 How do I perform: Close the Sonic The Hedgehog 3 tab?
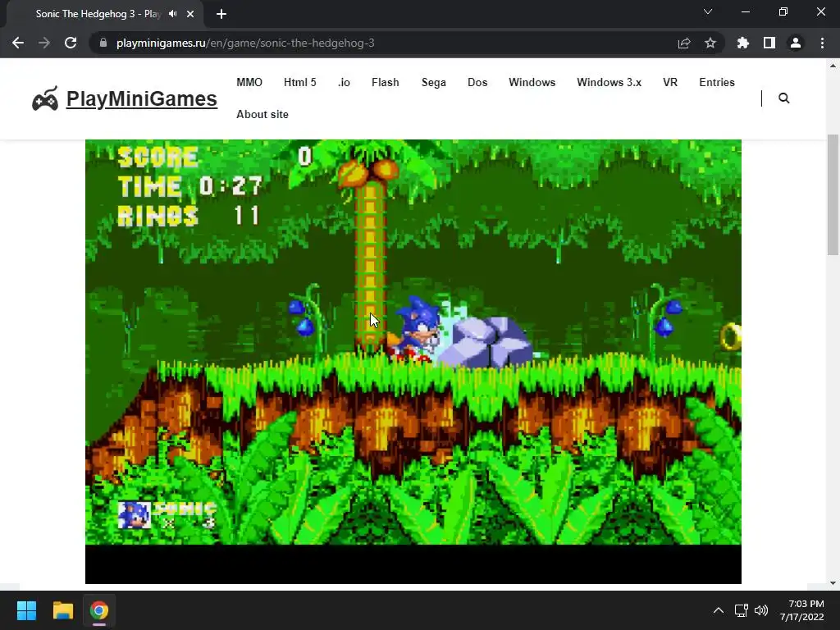click(190, 14)
